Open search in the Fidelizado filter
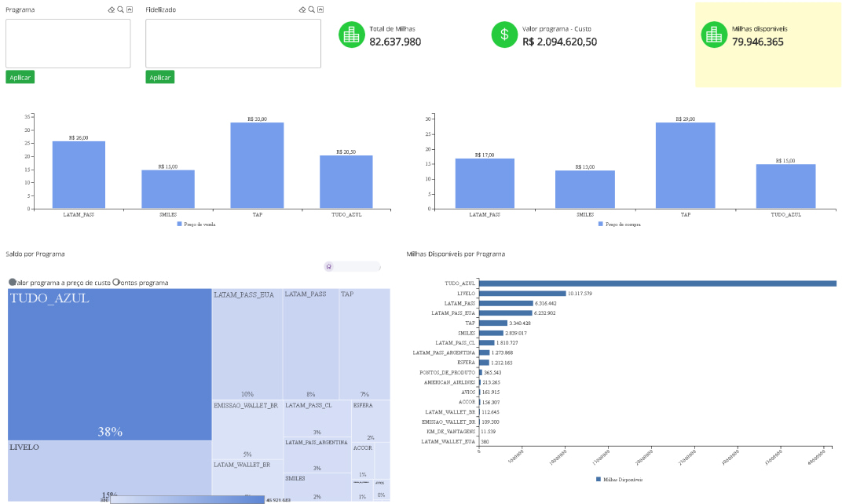 coord(311,9)
